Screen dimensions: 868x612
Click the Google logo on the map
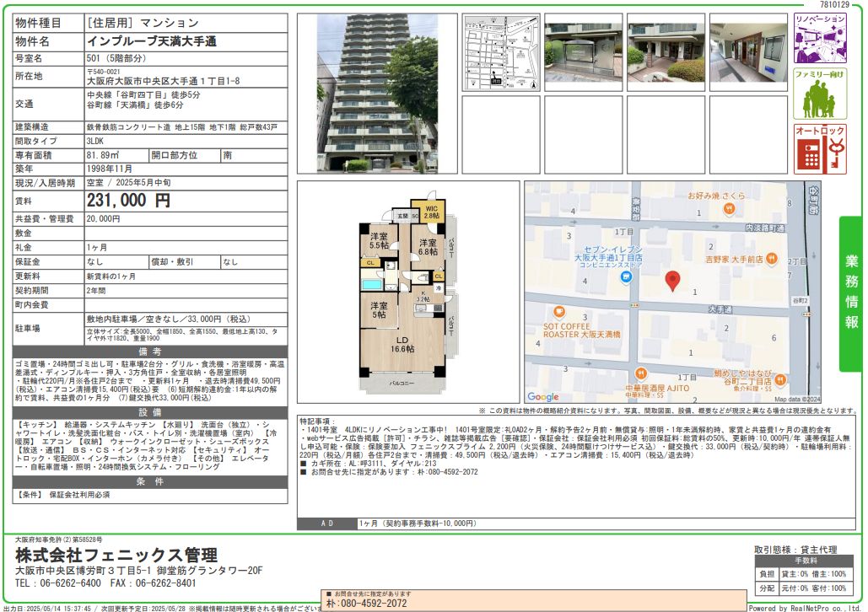click(x=542, y=397)
